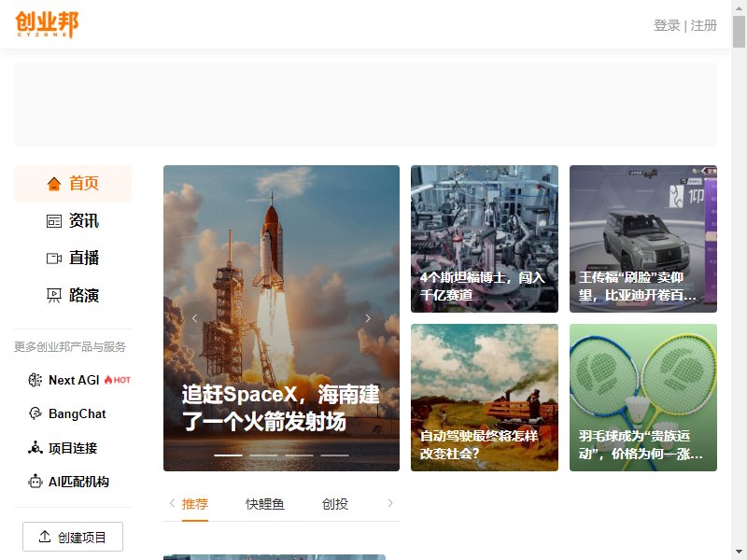Open the 4个斯坦福博士 article thumbnail
The width and height of the screenshot is (747, 560).
pos(485,239)
